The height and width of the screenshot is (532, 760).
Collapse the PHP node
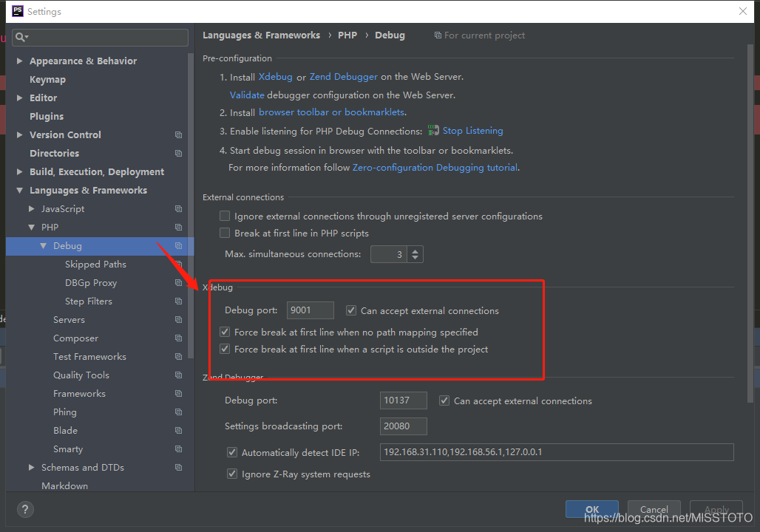point(32,228)
